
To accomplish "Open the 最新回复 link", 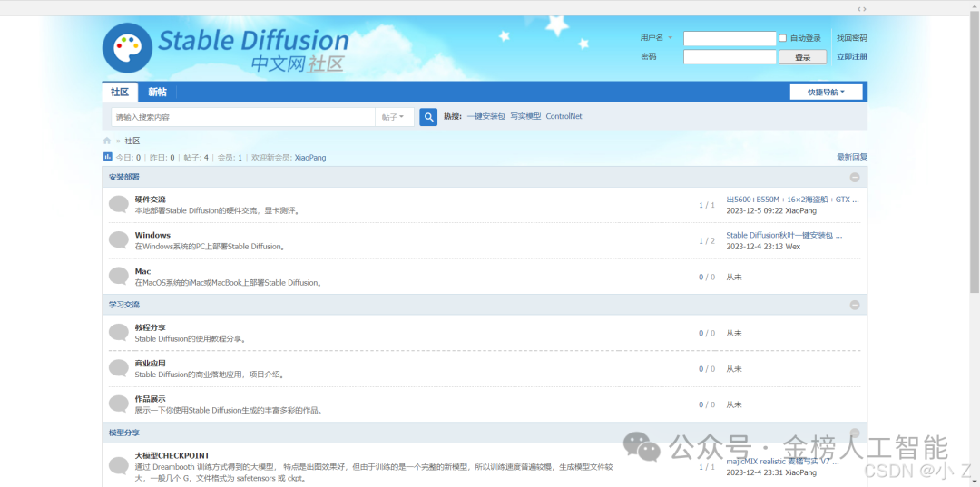I will coord(852,157).
